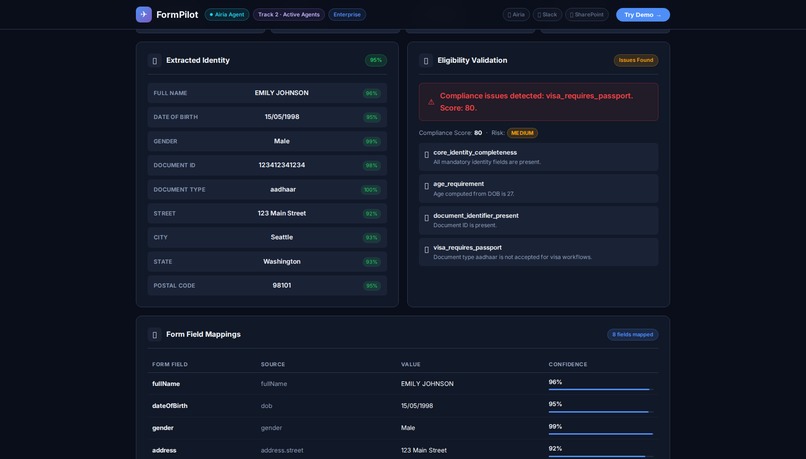The height and width of the screenshot is (459, 806).
Task: Click the fullName form field cell
Action: click(x=166, y=384)
